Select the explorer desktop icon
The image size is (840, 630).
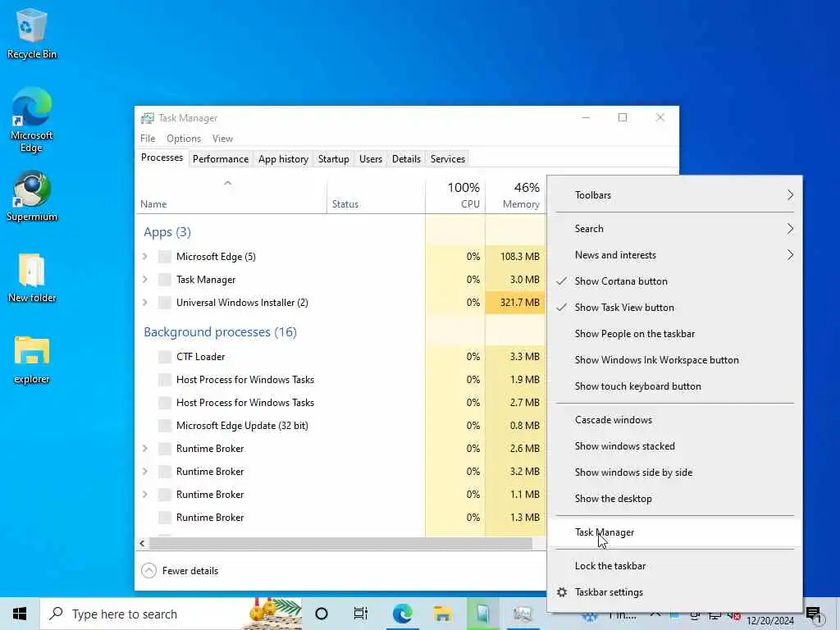pyautogui.click(x=32, y=359)
